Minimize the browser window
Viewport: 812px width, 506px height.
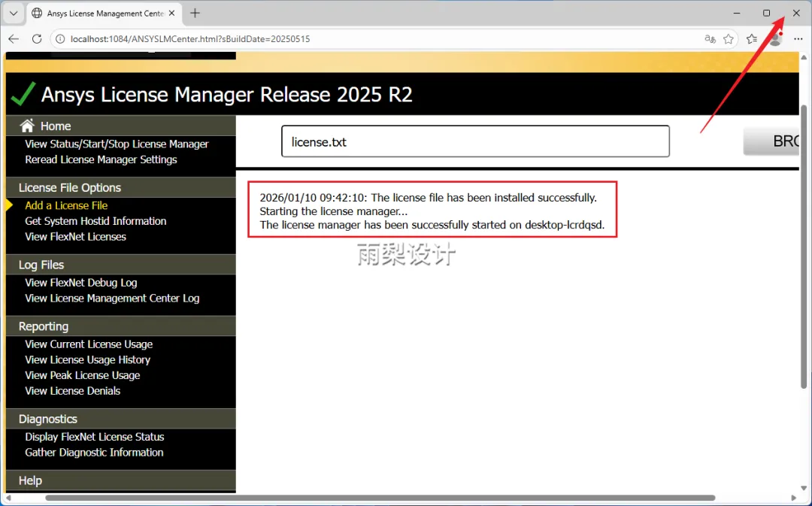click(x=737, y=14)
